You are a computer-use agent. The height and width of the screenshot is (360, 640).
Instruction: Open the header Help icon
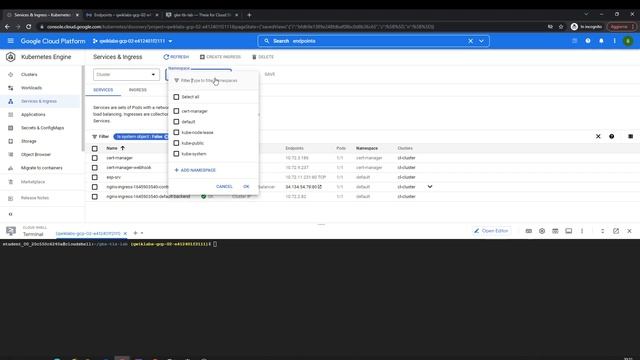588,41
